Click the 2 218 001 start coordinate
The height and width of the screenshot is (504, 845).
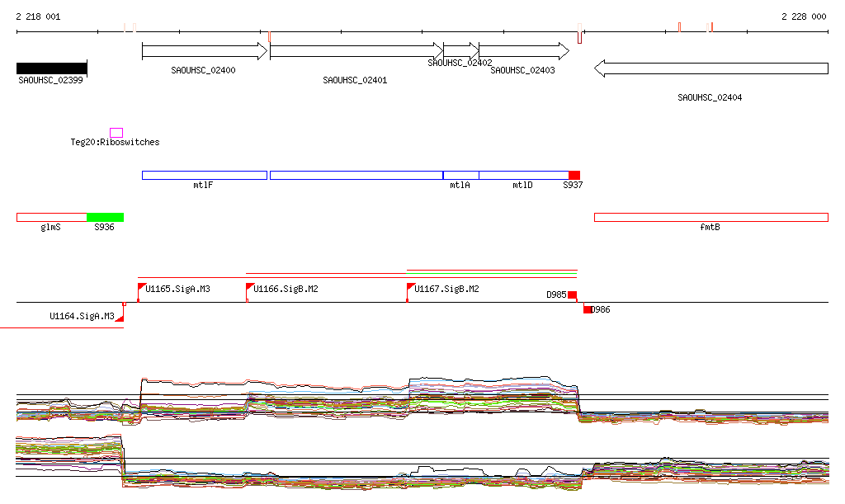pyautogui.click(x=38, y=16)
